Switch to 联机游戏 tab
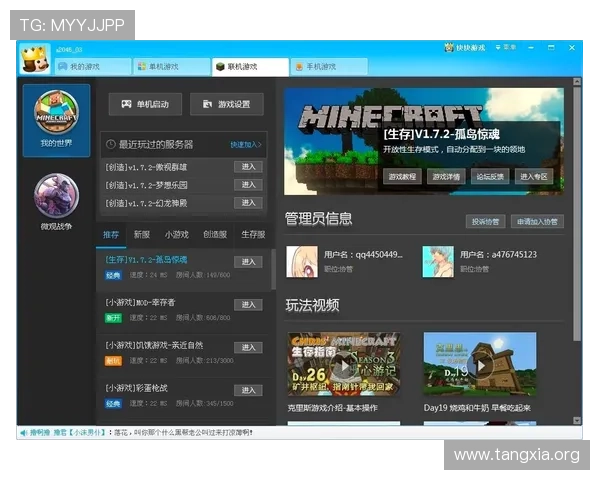This screenshot has height=480, width=600. pos(251,67)
